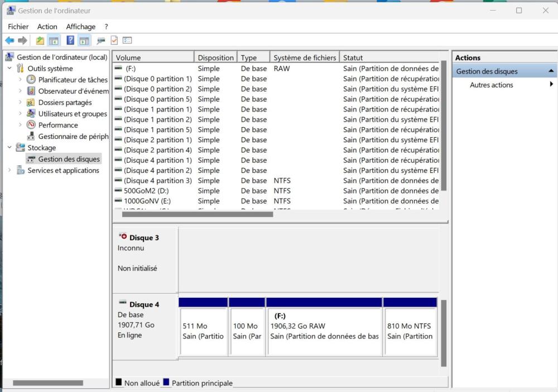
Task: Collapse the Outils système tree node
Action: tap(9, 69)
